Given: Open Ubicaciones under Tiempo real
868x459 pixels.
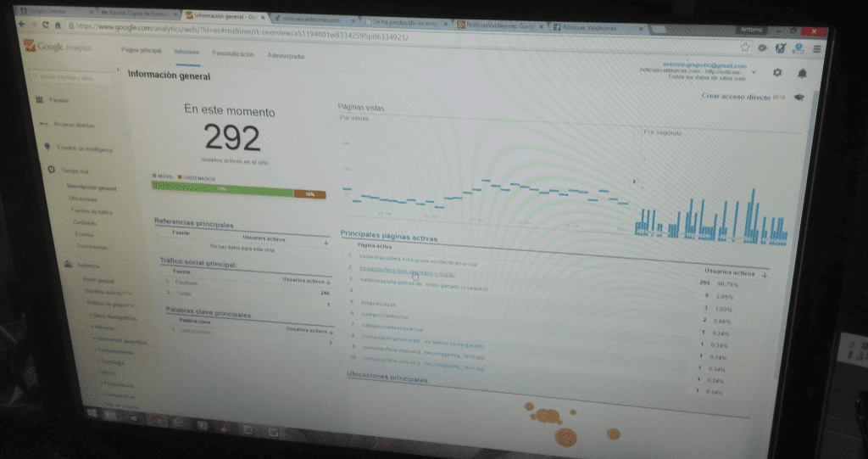Looking at the screenshot, I should (x=83, y=199).
